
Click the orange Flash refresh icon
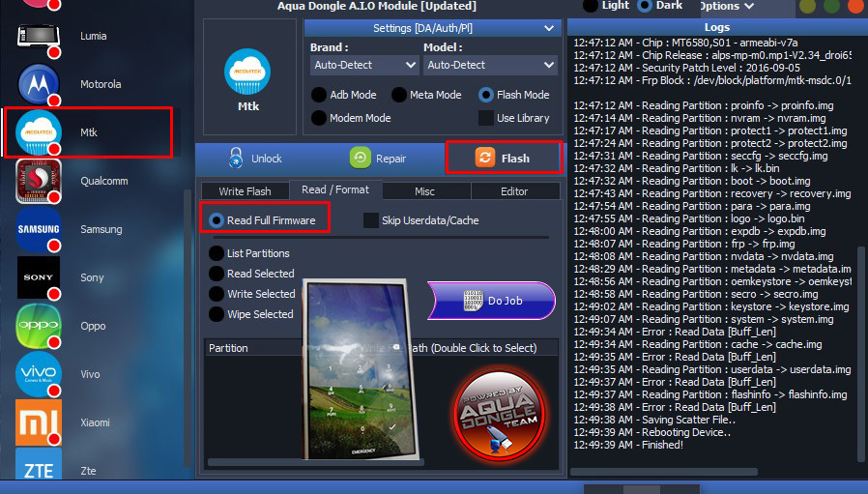[x=485, y=158]
